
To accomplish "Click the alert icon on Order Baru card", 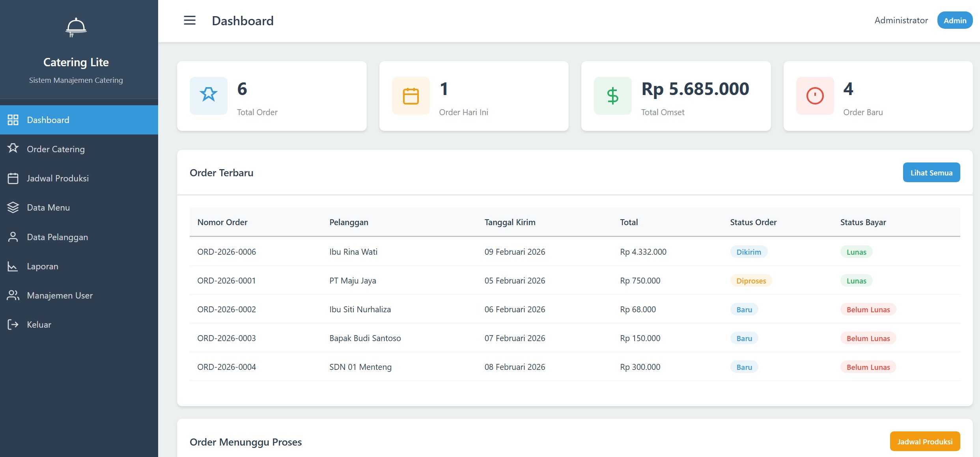I will [x=815, y=96].
